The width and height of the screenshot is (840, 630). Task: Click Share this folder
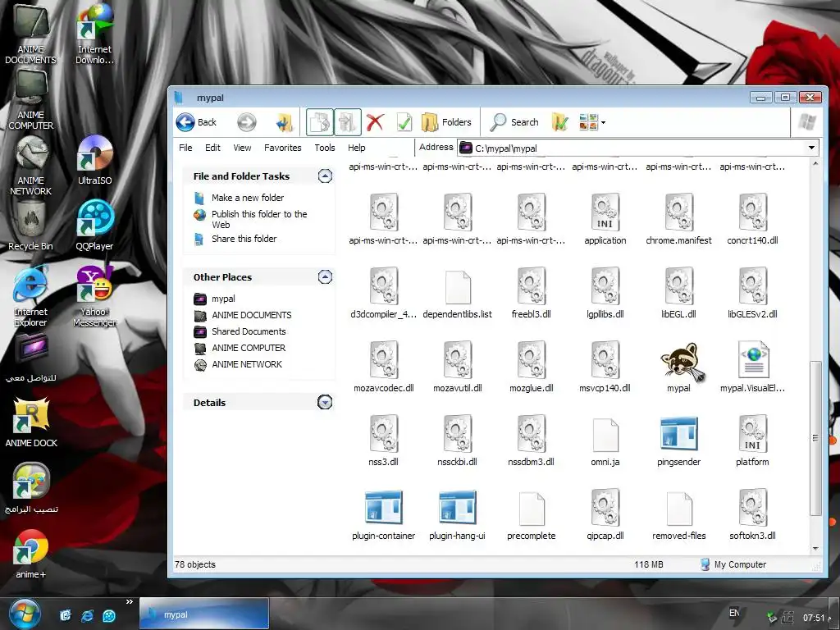[244, 239]
